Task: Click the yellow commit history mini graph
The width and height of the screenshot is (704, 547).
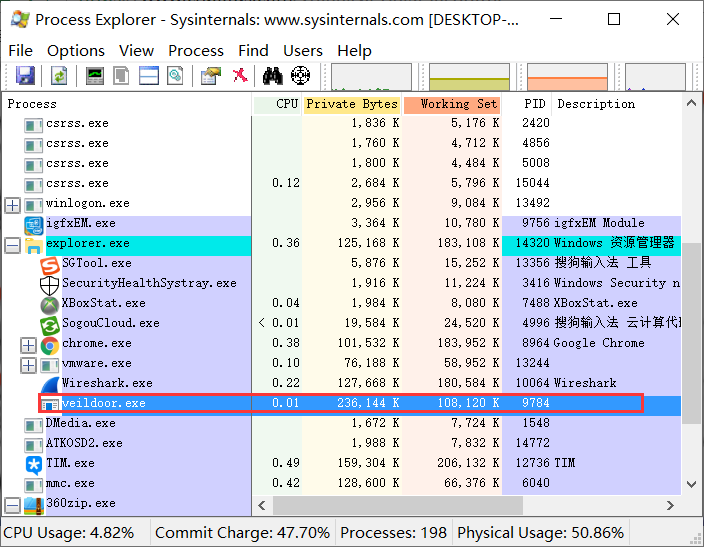Action: [x=469, y=77]
